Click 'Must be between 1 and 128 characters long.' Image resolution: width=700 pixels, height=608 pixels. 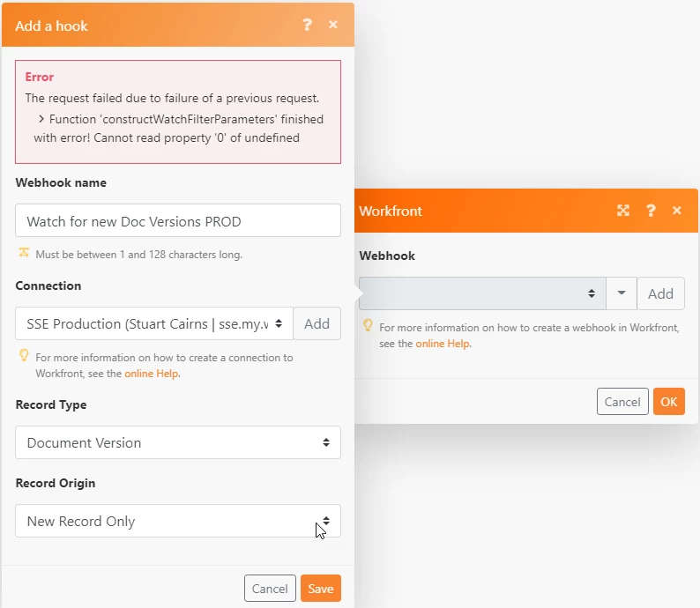point(138,255)
